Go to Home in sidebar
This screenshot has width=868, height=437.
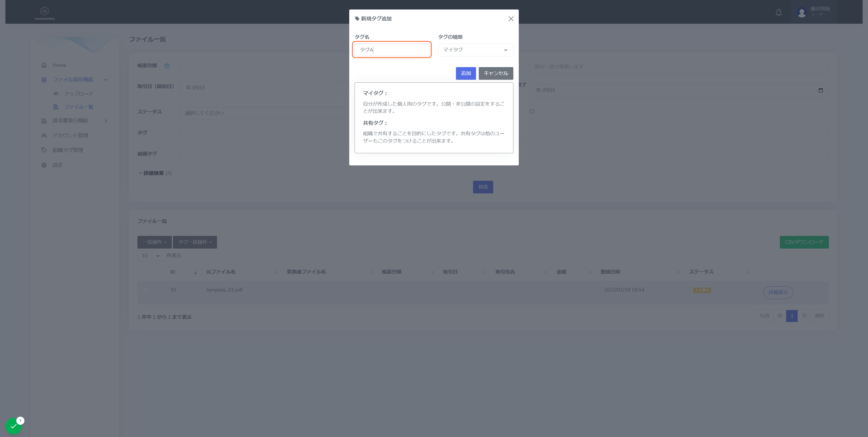pyautogui.click(x=59, y=65)
